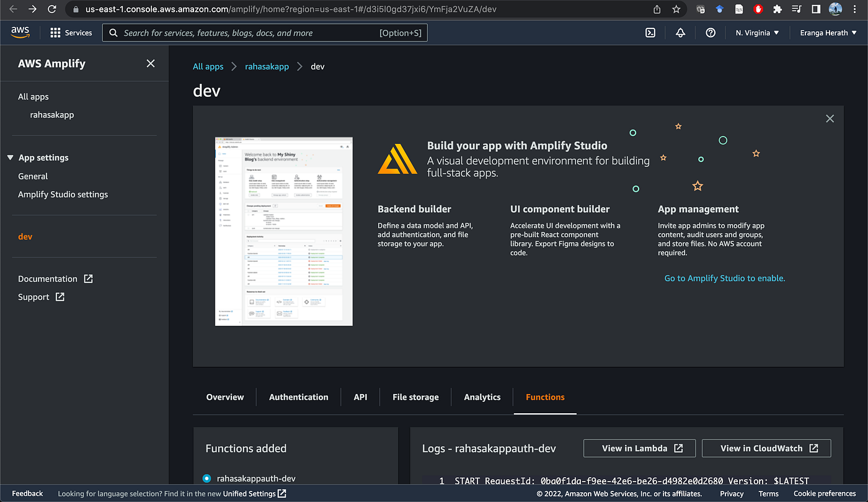
Task: Open the AWS help question mark icon
Action: (x=711, y=33)
